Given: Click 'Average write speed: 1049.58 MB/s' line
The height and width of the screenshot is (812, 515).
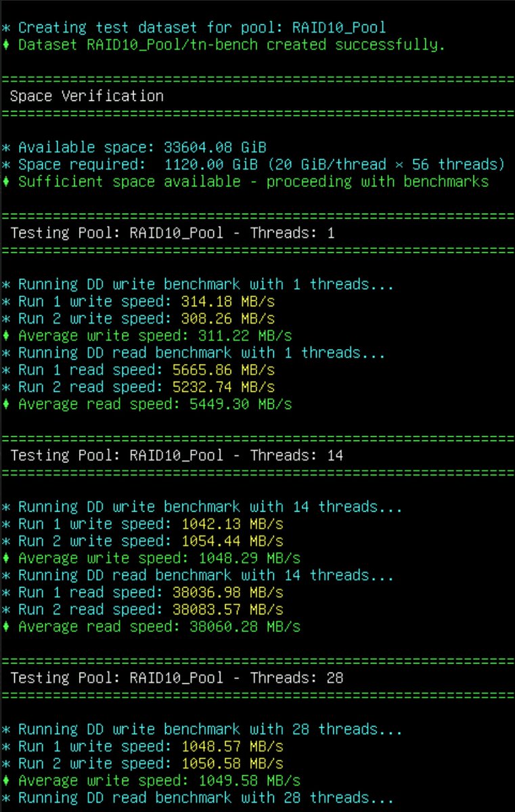Looking at the screenshot, I should (x=151, y=781).
